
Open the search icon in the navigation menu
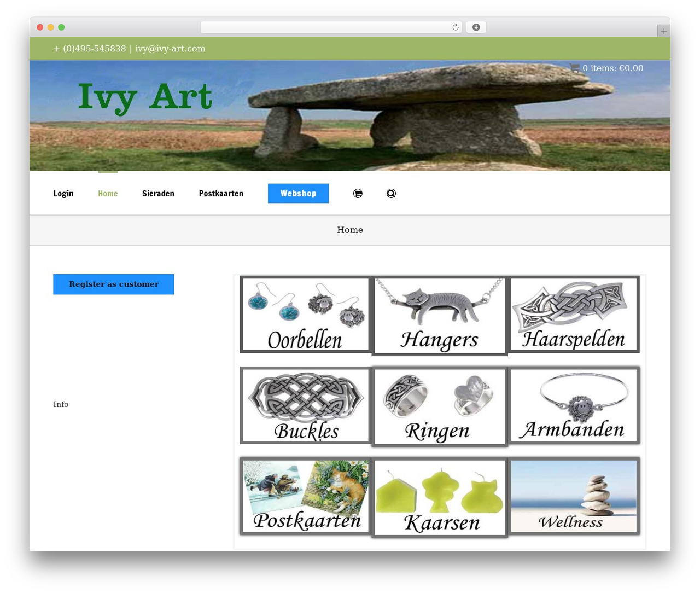391,193
